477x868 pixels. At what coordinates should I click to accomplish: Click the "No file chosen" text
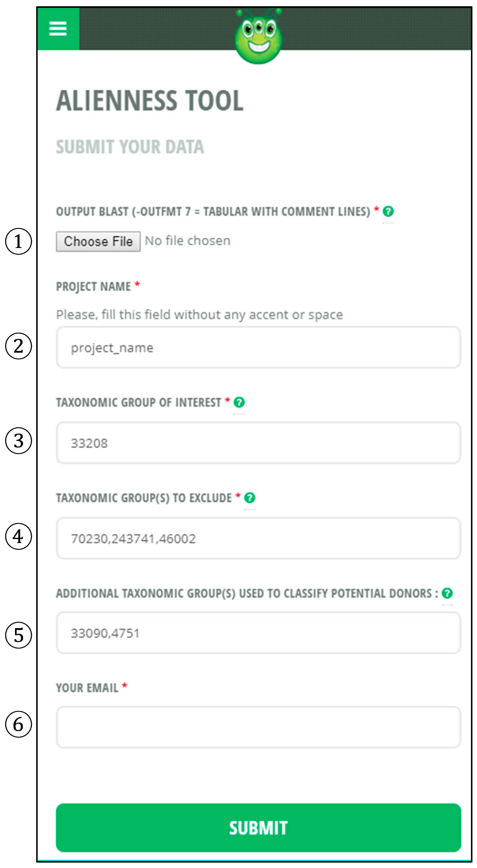point(188,241)
